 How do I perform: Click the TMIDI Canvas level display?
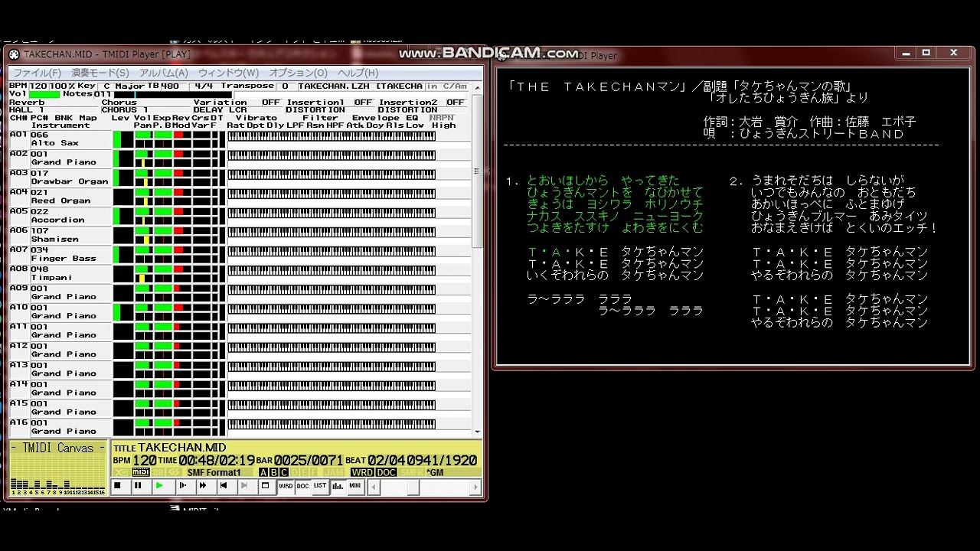[58, 468]
